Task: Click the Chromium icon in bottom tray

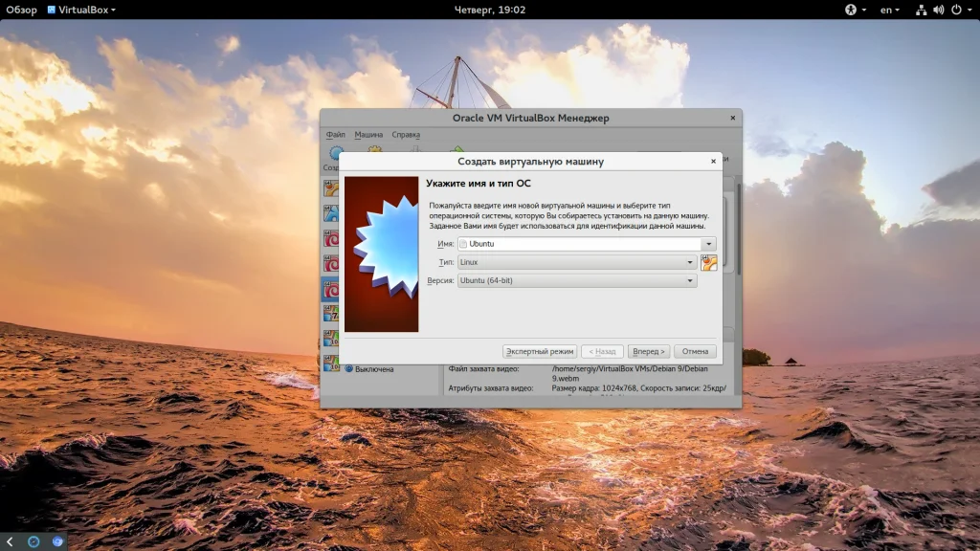Action: pyautogui.click(x=57, y=541)
